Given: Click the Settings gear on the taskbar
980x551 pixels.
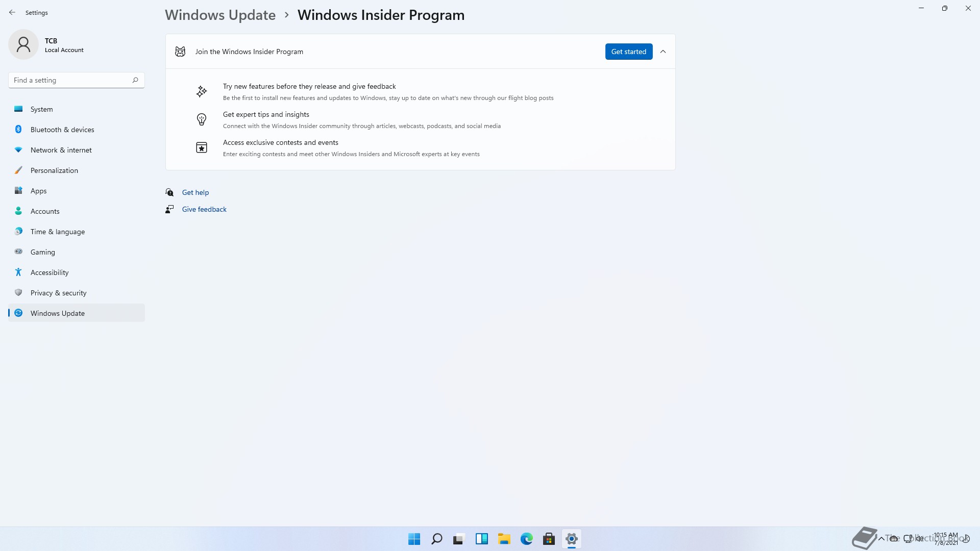Looking at the screenshot, I should point(571,539).
